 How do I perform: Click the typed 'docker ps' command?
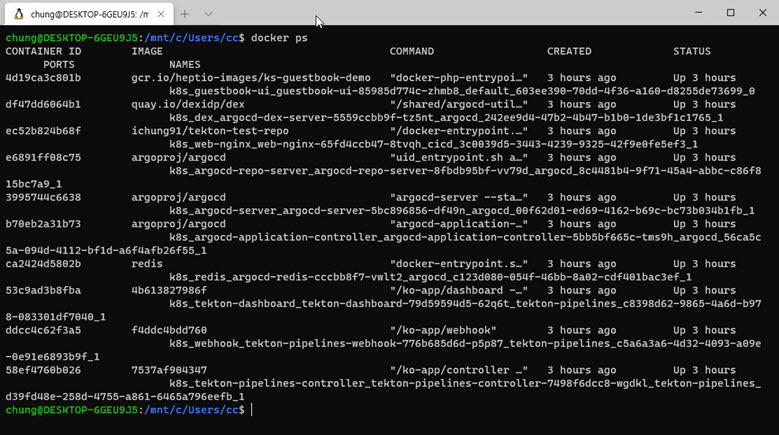[x=279, y=38]
